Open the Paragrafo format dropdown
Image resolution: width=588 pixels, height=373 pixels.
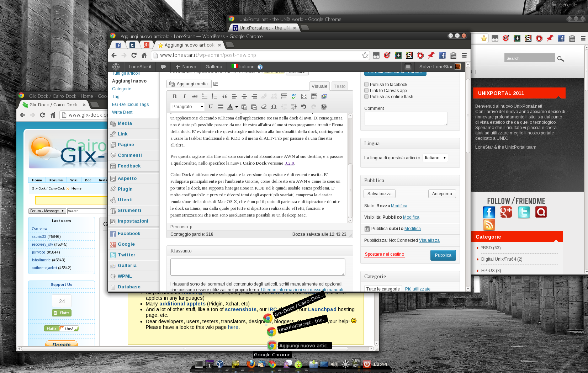click(x=187, y=107)
